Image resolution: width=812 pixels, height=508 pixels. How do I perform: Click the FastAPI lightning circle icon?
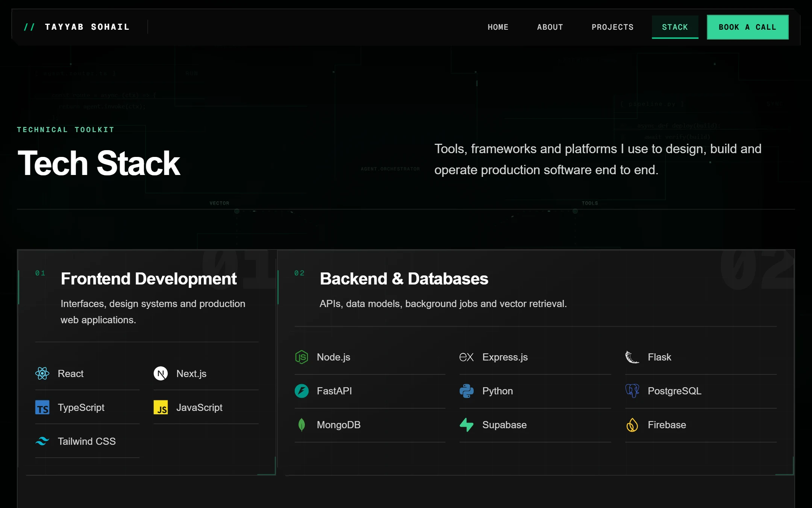pos(301,391)
